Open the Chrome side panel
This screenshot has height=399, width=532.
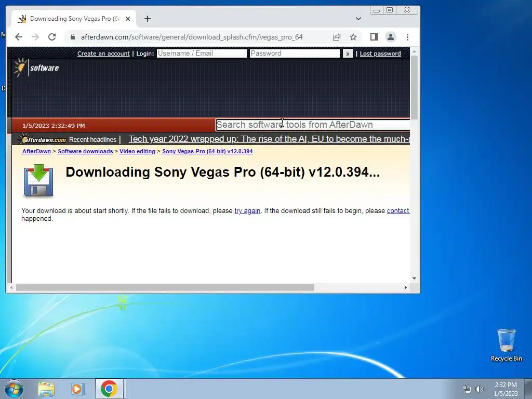pyautogui.click(x=374, y=37)
